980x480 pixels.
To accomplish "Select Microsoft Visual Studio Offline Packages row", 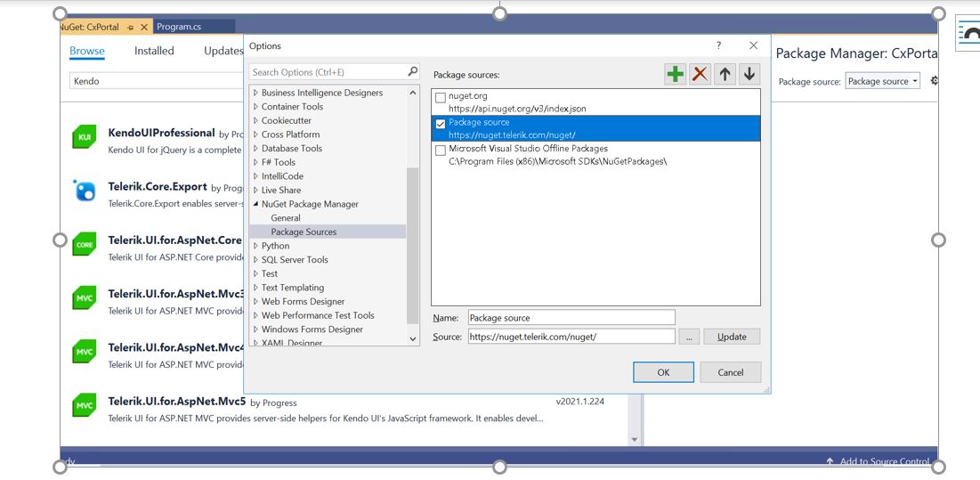I will pyautogui.click(x=595, y=155).
